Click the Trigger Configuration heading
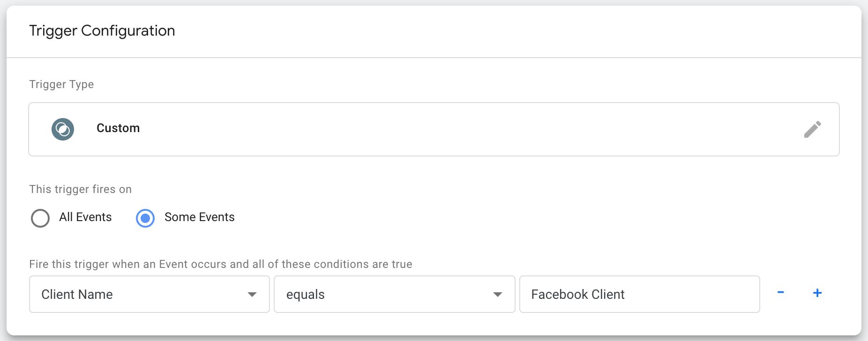Viewport: 868px width, 341px height. pyautogui.click(x=102, y=31)
